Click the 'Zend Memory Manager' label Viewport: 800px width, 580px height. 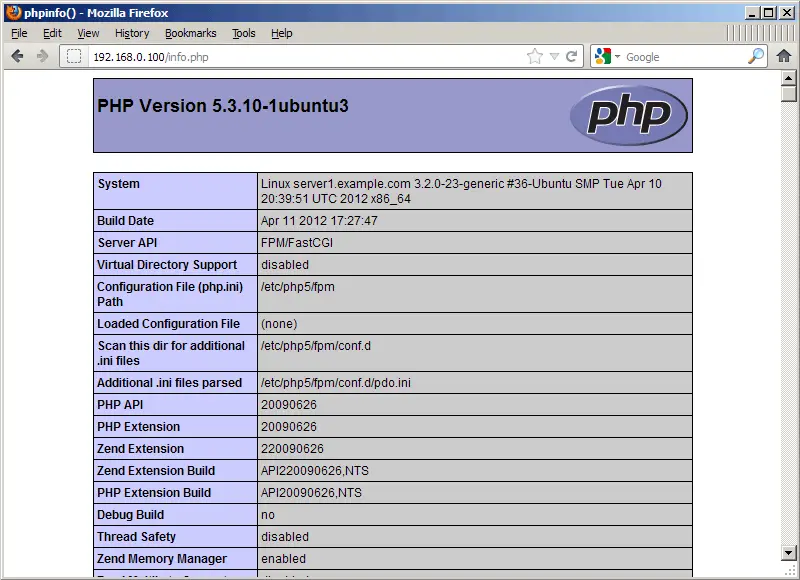(162, 559)
